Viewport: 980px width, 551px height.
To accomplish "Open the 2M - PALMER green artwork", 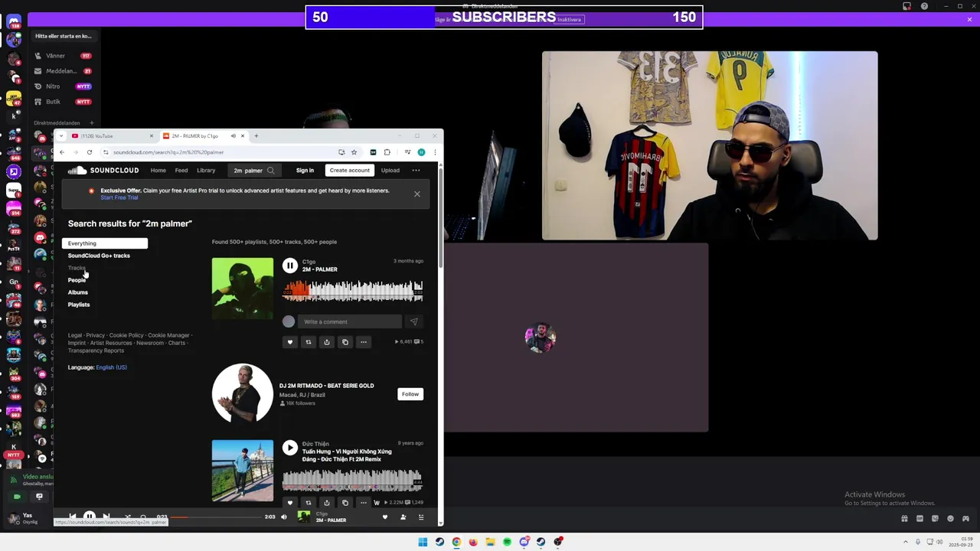I will pos(242,289).
